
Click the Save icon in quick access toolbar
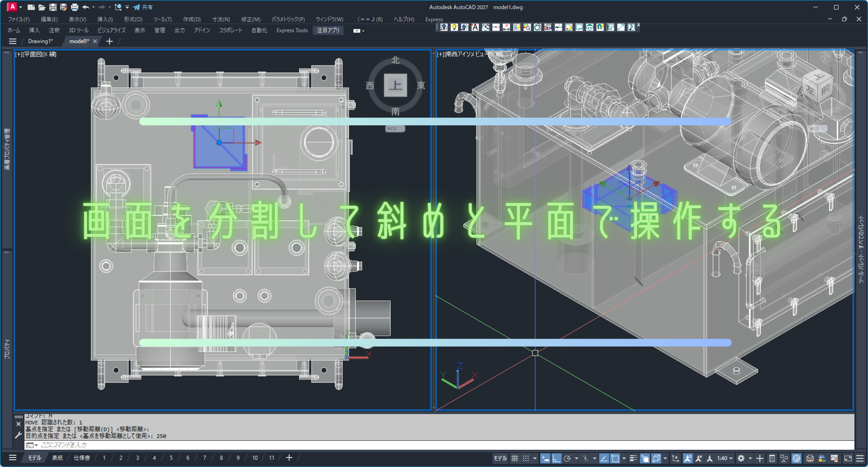[53, 7]
